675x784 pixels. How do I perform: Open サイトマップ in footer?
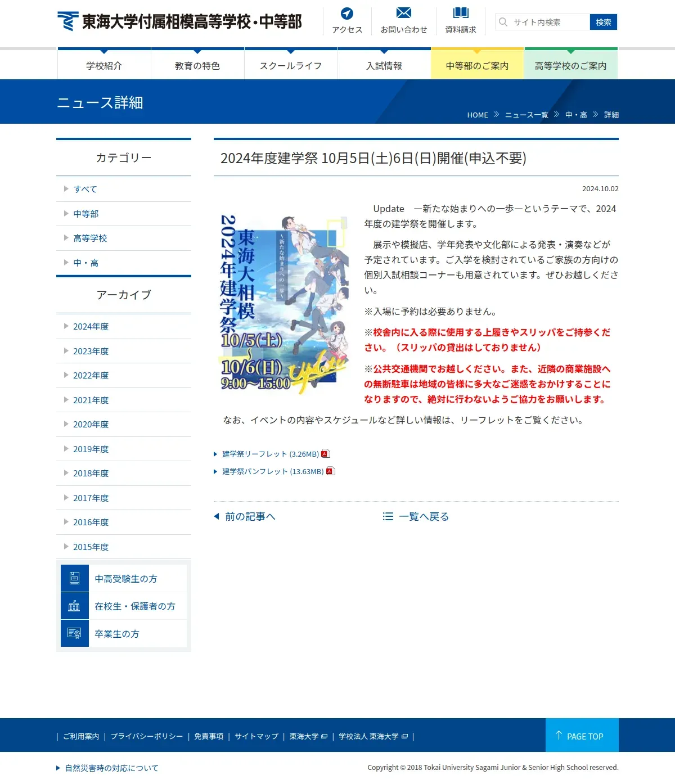tap(256, 736)
